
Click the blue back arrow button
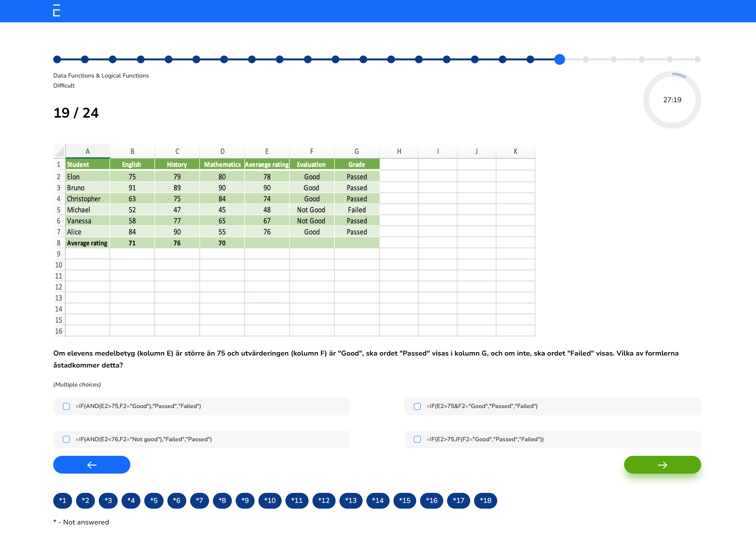click(x=91, y=465)
